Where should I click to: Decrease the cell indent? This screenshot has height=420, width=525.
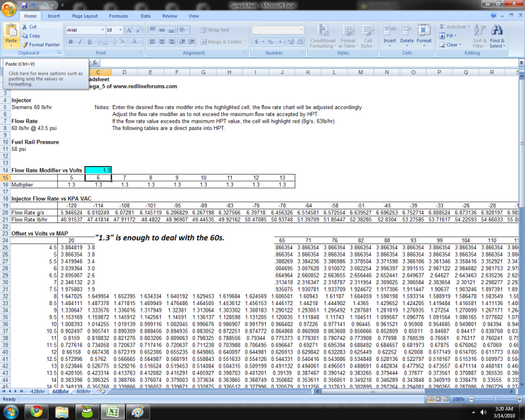click(x=182, y=42)
